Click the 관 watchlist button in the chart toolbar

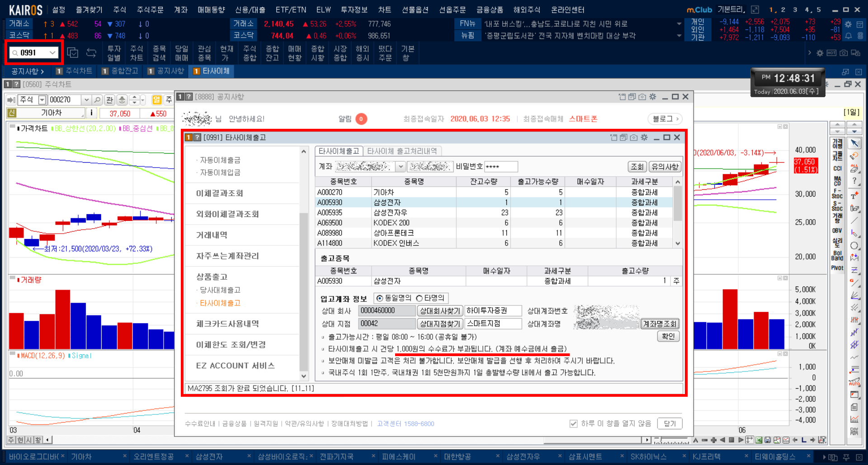[x=109, y=100]
